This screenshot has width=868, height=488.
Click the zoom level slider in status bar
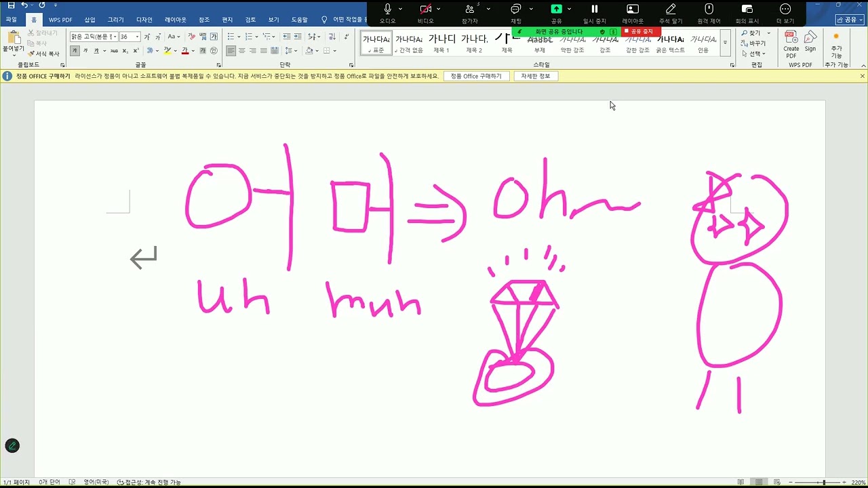816,482
